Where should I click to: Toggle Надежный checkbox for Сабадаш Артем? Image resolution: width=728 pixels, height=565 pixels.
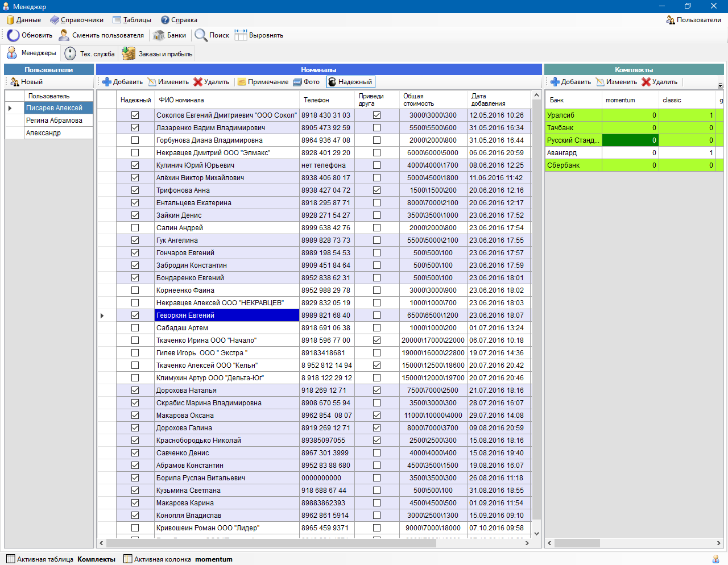(x=135, y=327)
